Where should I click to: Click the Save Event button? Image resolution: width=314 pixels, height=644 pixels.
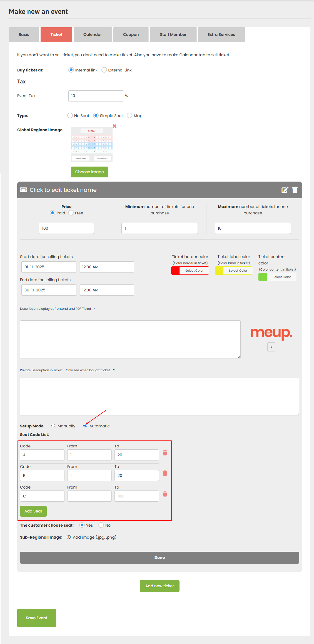[x=37, y=618]
